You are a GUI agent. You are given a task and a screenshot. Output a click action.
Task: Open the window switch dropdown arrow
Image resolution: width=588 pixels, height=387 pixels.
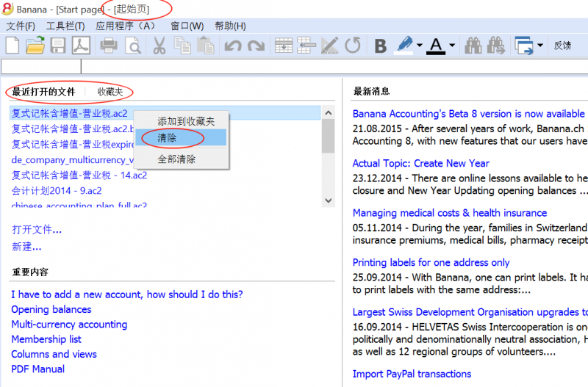point(540,46)
